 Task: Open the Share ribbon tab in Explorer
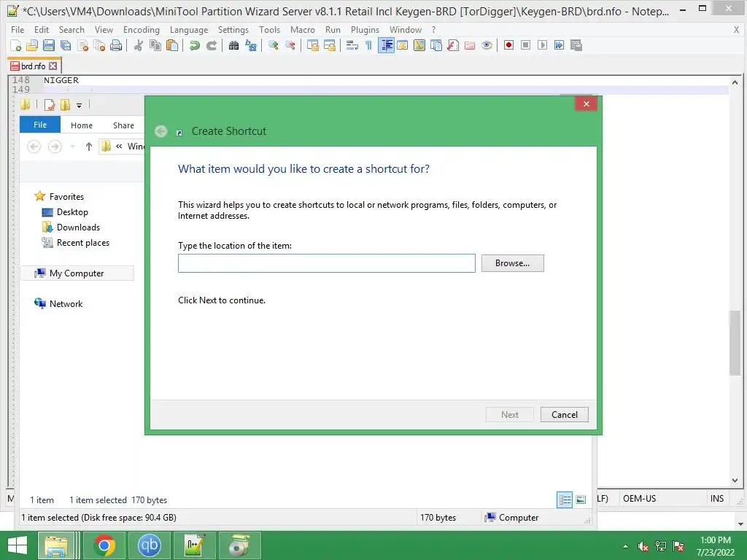click(x=123, y=125)
